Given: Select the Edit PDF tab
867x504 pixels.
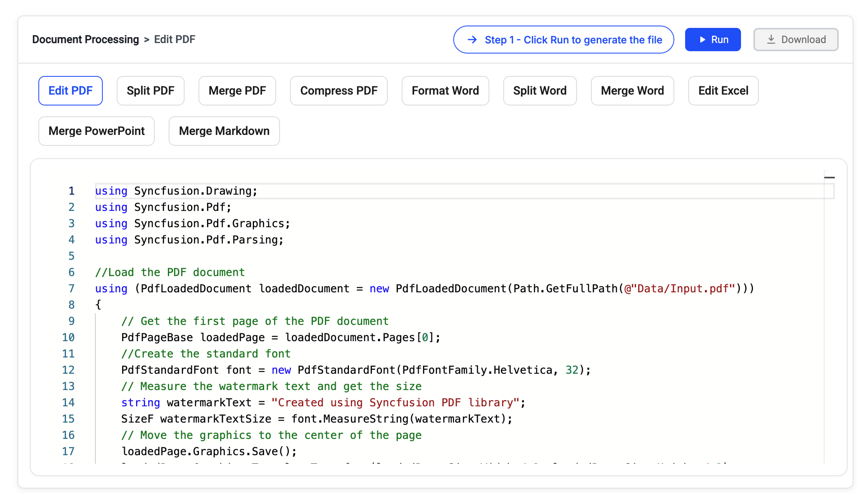Looking at the screenshot, I should click(71, 91).
